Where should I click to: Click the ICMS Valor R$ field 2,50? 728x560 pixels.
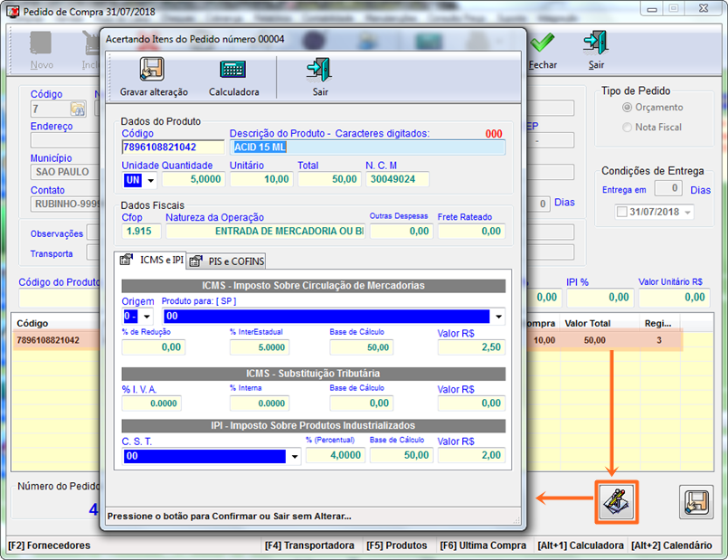471,347
